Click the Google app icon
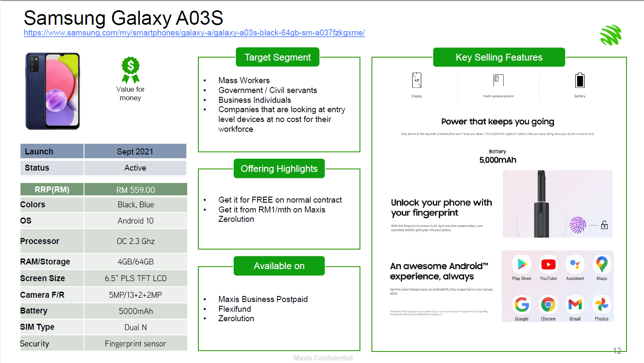 point(522,305)
